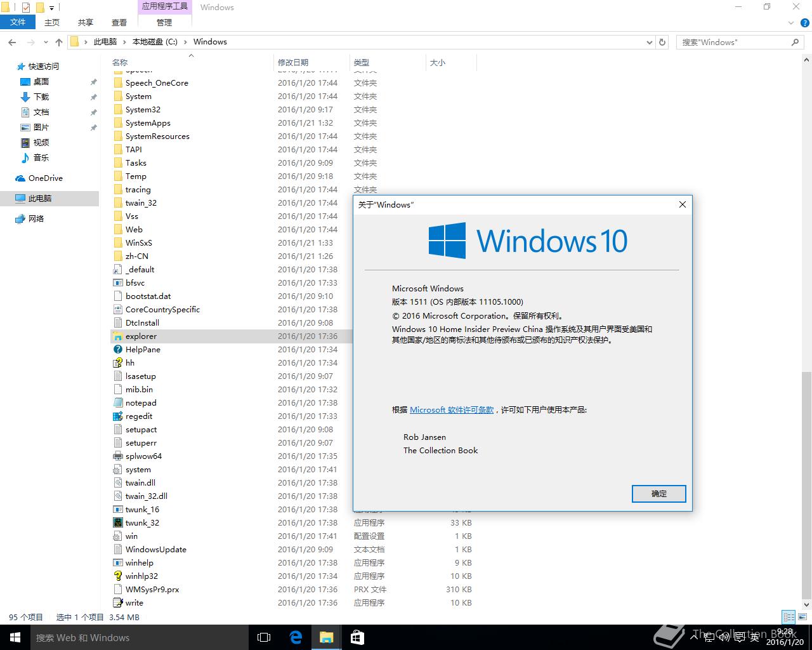The width and height of the screenshot is (812, 650).
Task: Select 网络 in navigation pane
Action: (x=36, y=219)
